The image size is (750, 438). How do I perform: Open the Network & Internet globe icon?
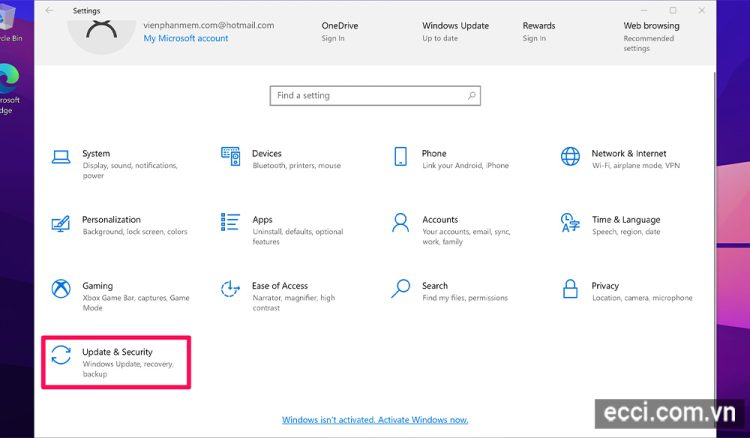pos(570,156)
